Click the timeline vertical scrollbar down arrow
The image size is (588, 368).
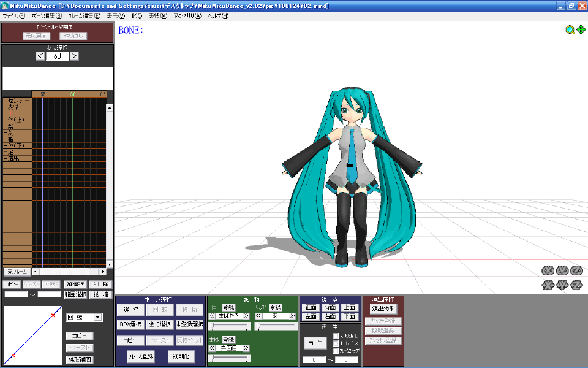(x=110, y=264)
